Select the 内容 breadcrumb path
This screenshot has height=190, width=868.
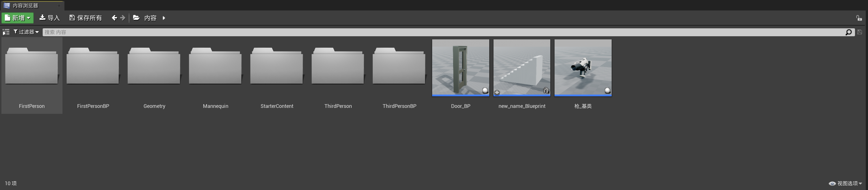pos(150,18)
